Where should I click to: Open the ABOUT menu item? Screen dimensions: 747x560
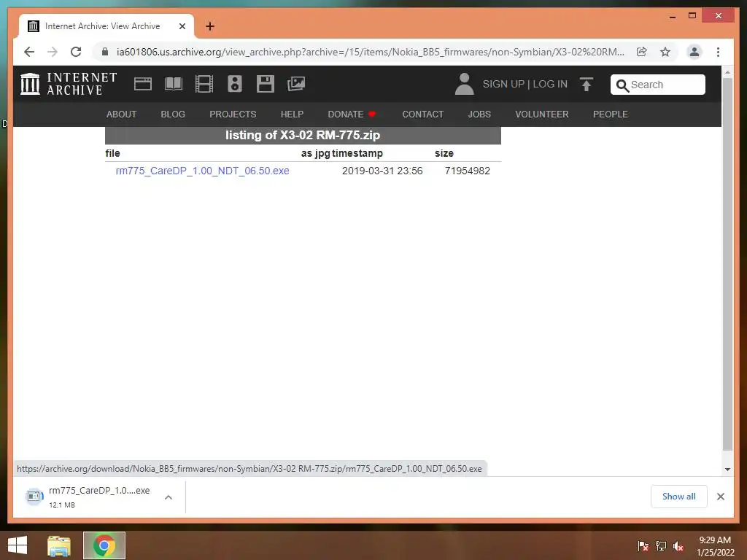point(122,114)
